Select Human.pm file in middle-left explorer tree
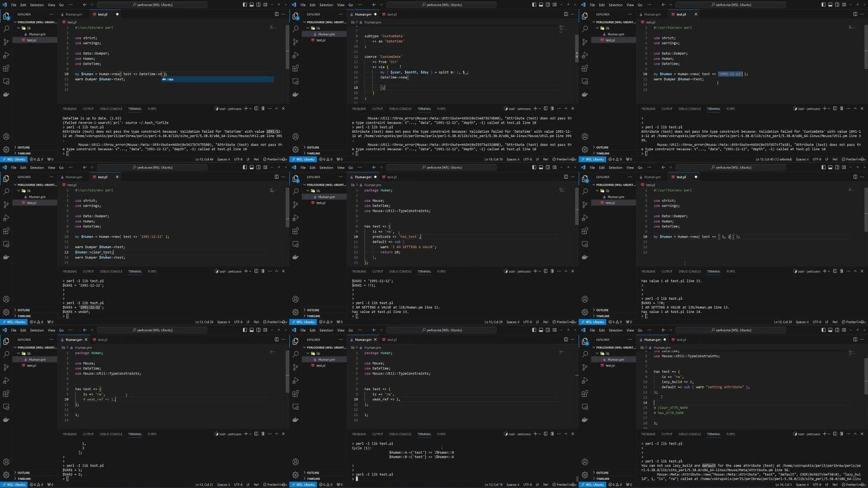The height and width of the screenshot is (488, 868). [x=37, y=197]
